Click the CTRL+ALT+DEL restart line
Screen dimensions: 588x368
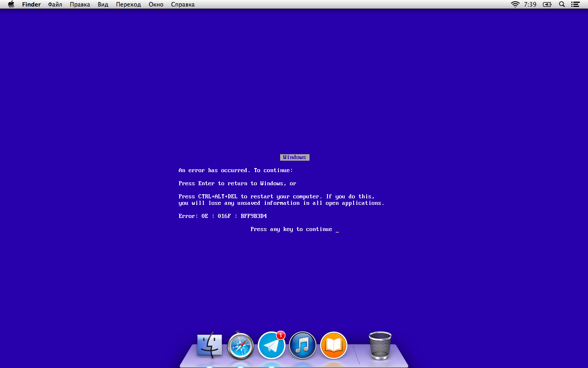point(276,197)
